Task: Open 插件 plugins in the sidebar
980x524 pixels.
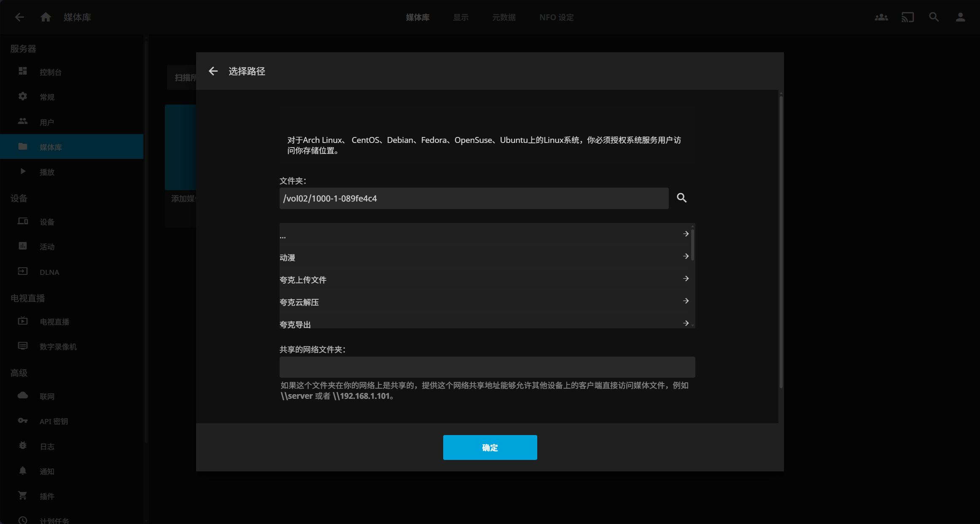Action: click(46, 496)
